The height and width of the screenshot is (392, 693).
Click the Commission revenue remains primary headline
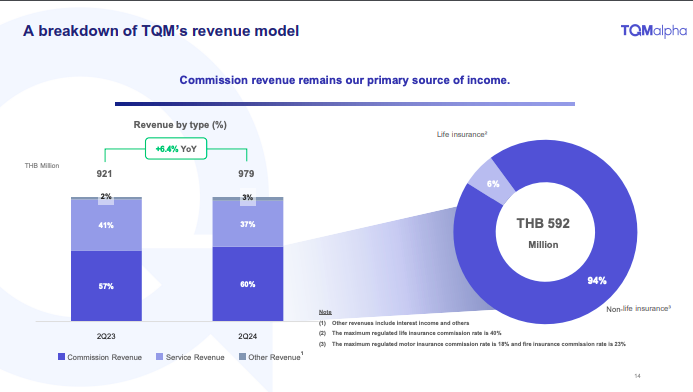(345, 80)
